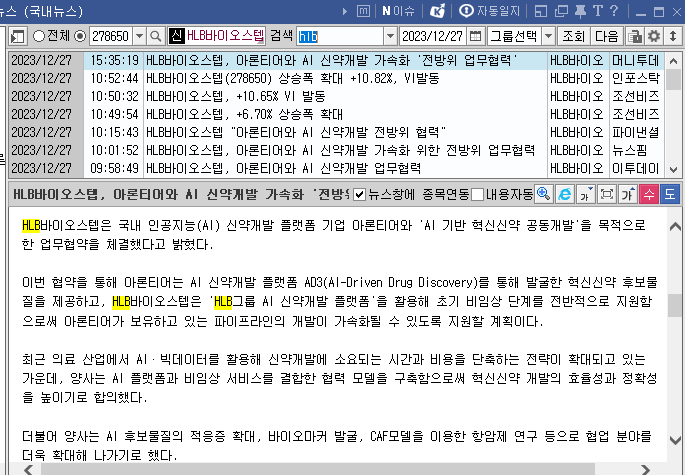The image size is (685, 475).
Task: Open settings gear icon
Action: (654, 36)
